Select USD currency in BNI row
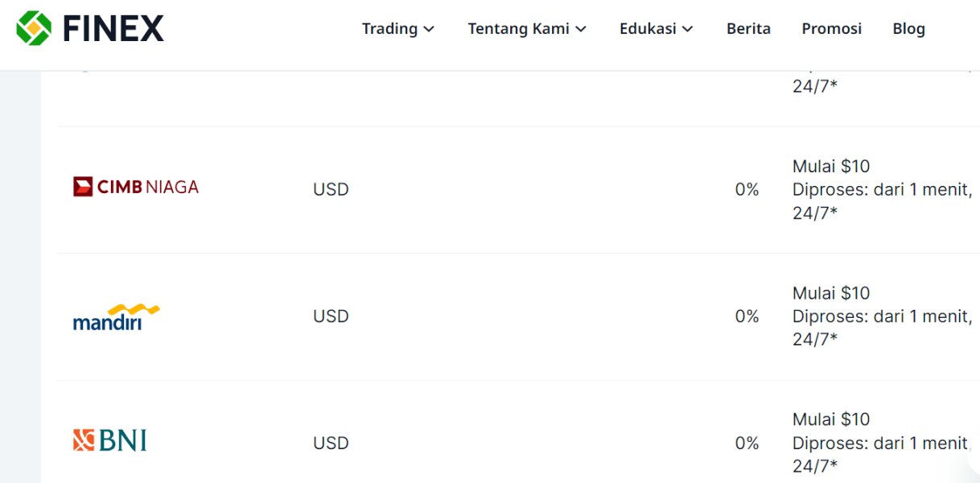 (331, 444)
